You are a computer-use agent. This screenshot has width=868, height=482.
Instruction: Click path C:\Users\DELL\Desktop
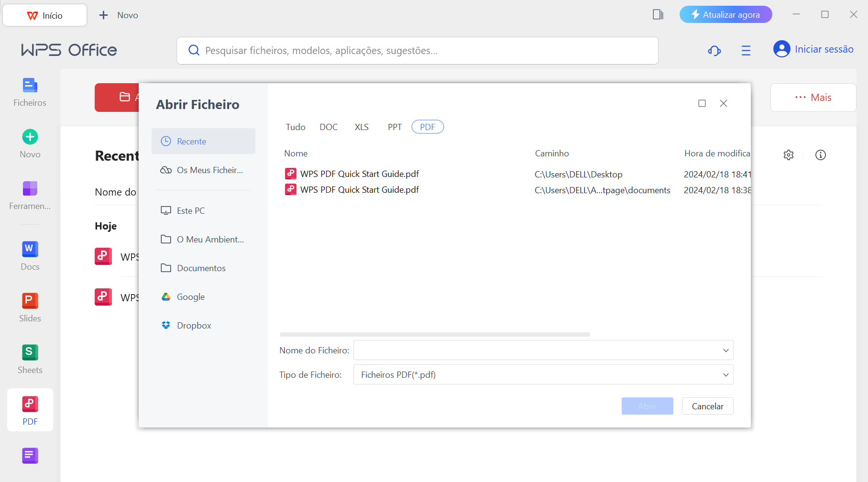coord(579,175)
